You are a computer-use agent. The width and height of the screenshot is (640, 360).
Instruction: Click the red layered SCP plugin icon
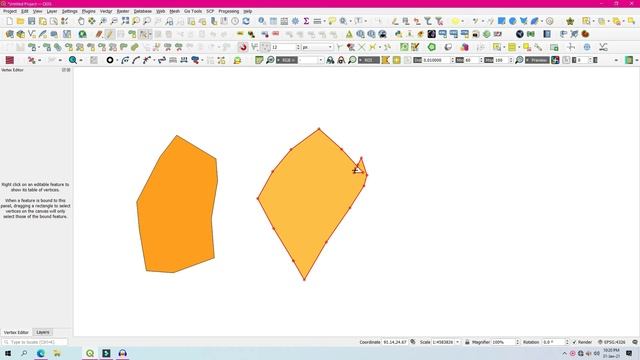(x=9, y=60)
